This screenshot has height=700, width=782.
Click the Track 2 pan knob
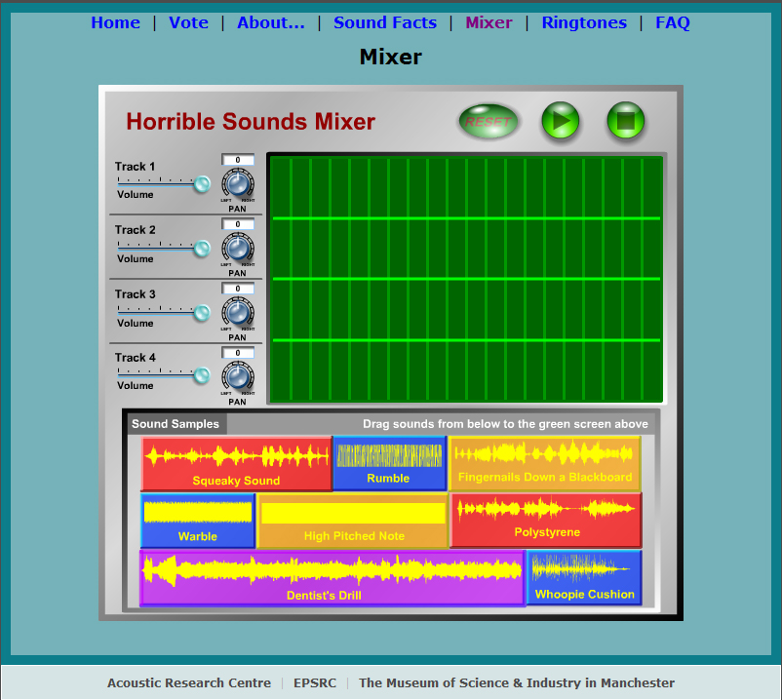[x=237, y=248]
